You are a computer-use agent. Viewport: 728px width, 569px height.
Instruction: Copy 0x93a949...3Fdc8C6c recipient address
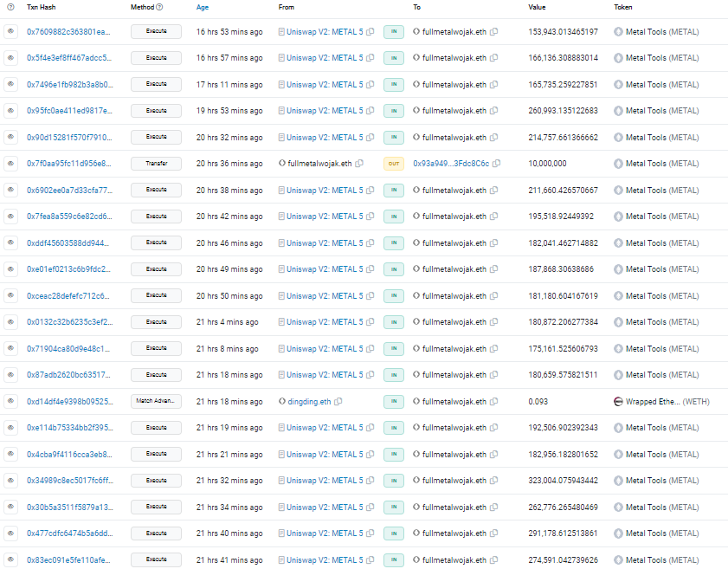[496, 164]
